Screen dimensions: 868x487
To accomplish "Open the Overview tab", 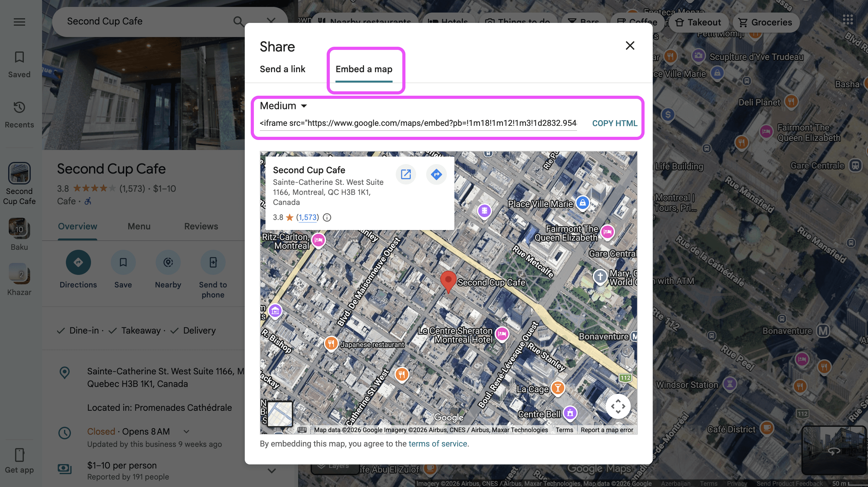I will [x=78, y=227].
